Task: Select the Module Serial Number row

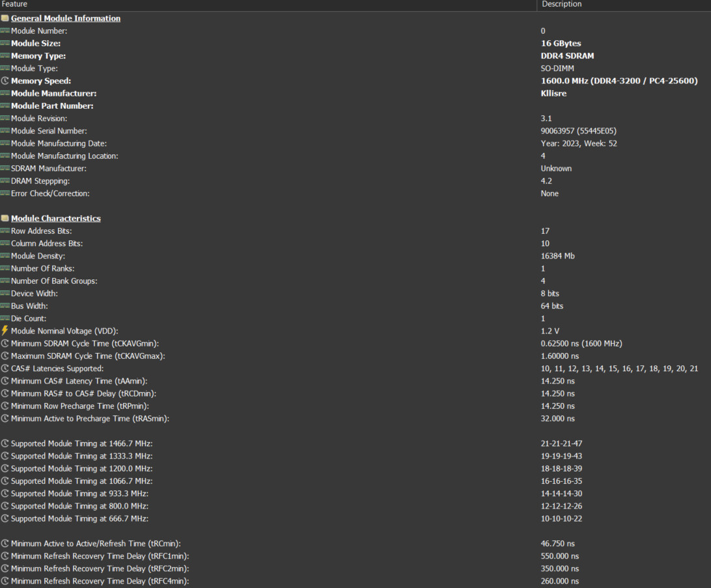Action: point(49,131)
